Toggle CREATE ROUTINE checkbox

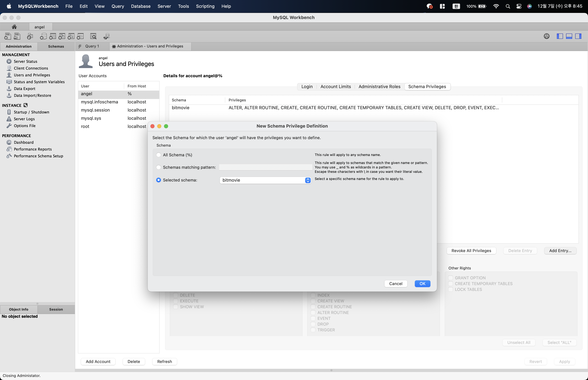(313, 307)
